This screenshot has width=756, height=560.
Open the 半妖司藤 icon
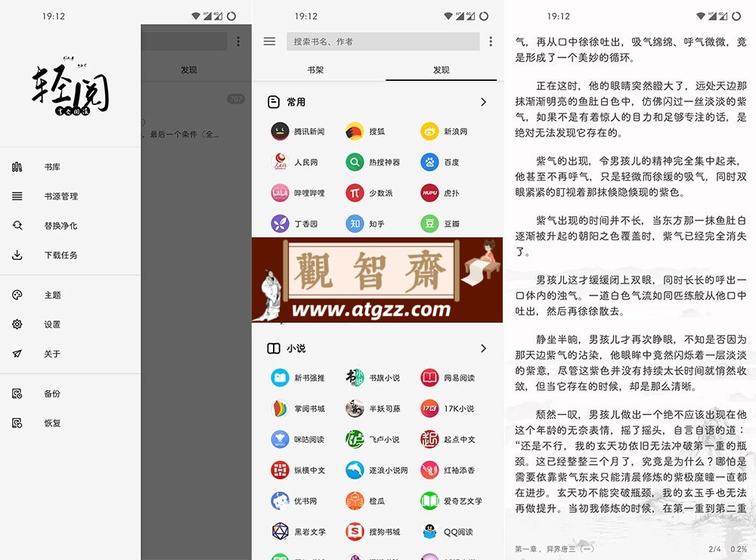[x=355, y=409]
